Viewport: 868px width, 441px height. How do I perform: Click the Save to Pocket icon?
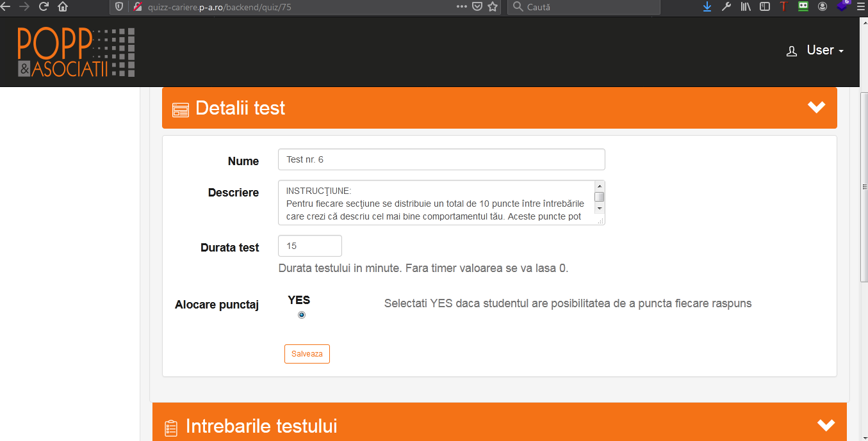pyautogui.click(x=477, y=7)
